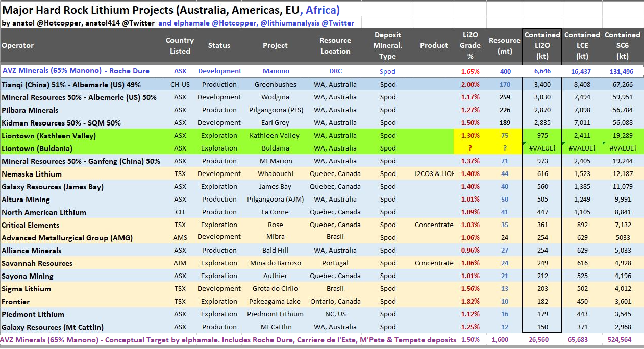
Task: Click the 'North American Lithium' operator cell
Action: pyautogui.click(x=44, y=212)
